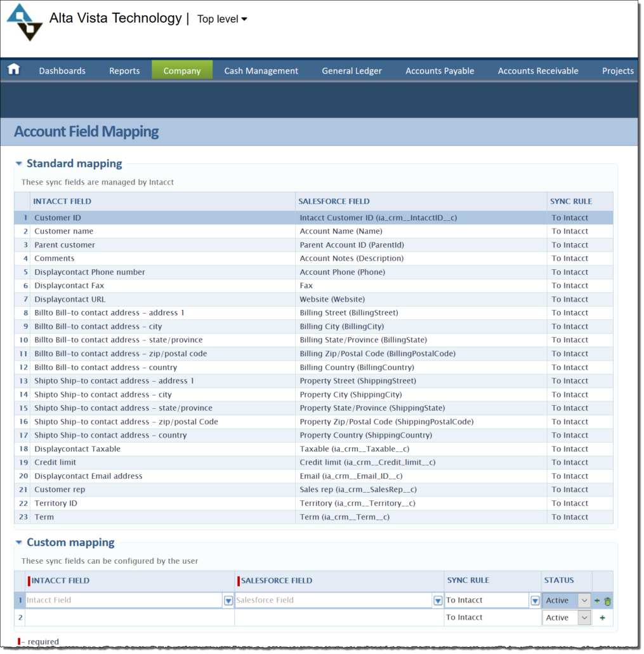The width and height of the screenshot is (644, 654).
Task: Open the Accounts Payable menu
Action: click(440, 70)
